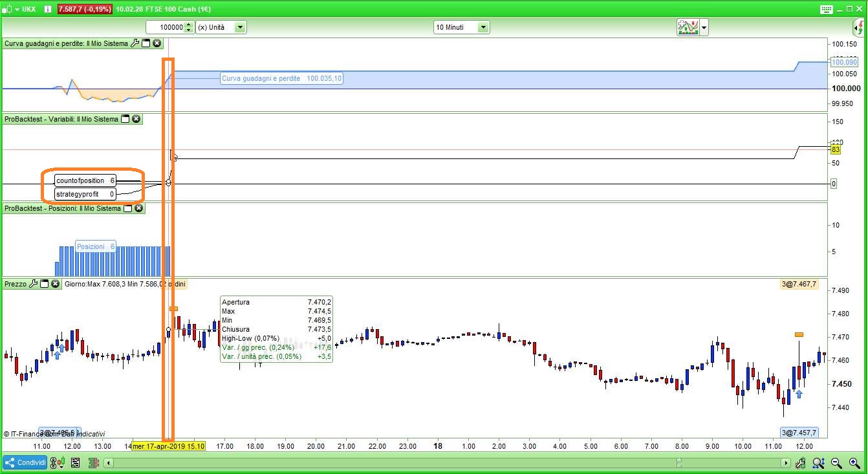Close the ProBacktest Posizioni panel
Image resolution: width=868 pixels, height=474 pixels.
coord(138,208)
